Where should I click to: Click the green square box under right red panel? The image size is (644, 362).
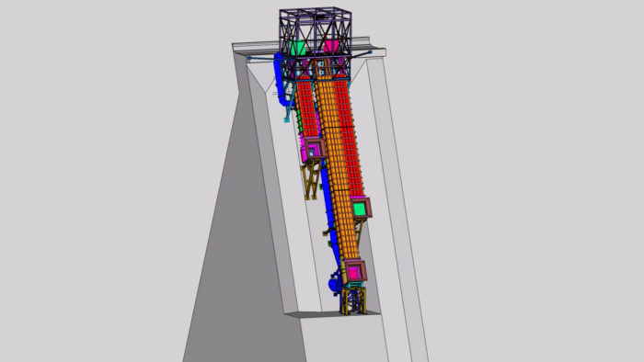pyautogui.click(x=361, y=209)
